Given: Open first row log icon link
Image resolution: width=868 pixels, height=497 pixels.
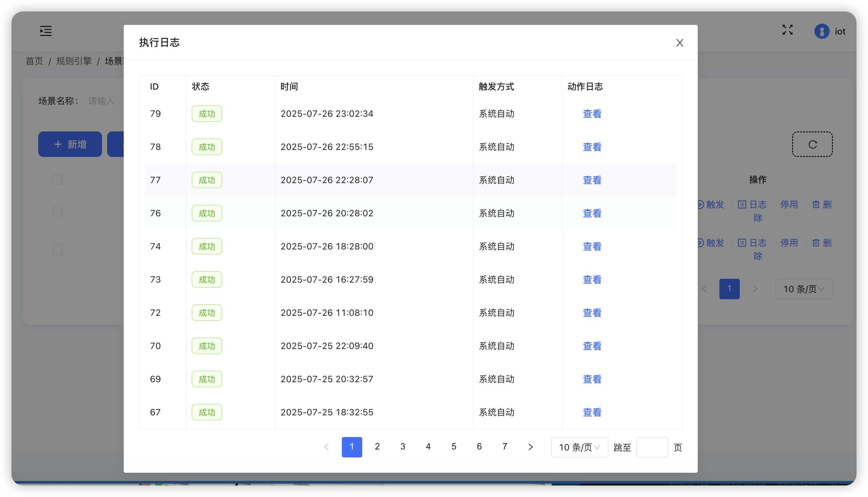Looking at the screenshot, I should pyautogui.click(x=742, y=204).
